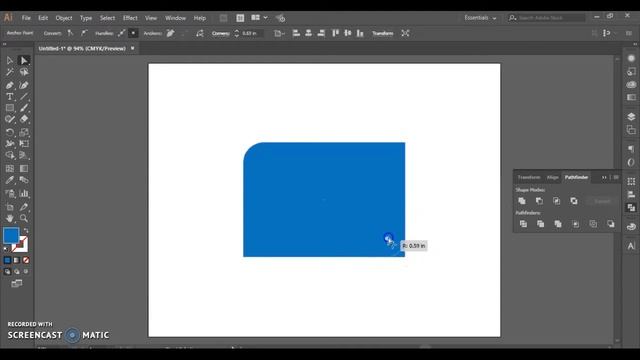The image size is (640, 360).
Task: Close the Untitled-1 document tab
Action: click(x=133, y=48)
